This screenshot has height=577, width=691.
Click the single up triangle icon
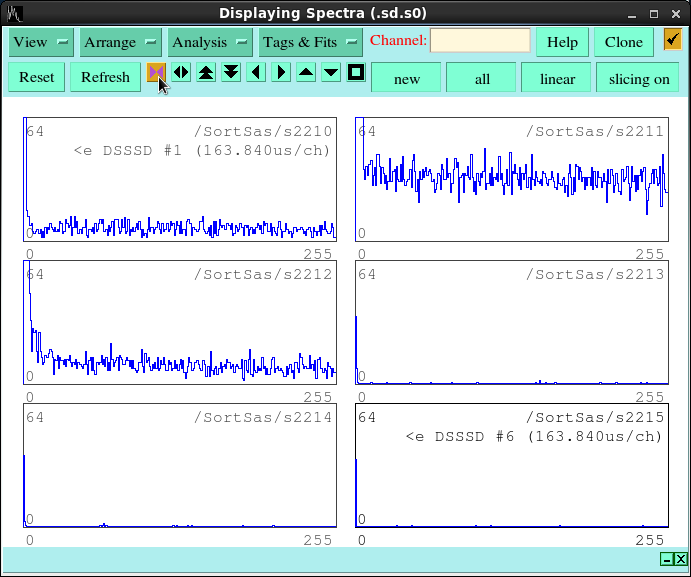coord(306,73)
